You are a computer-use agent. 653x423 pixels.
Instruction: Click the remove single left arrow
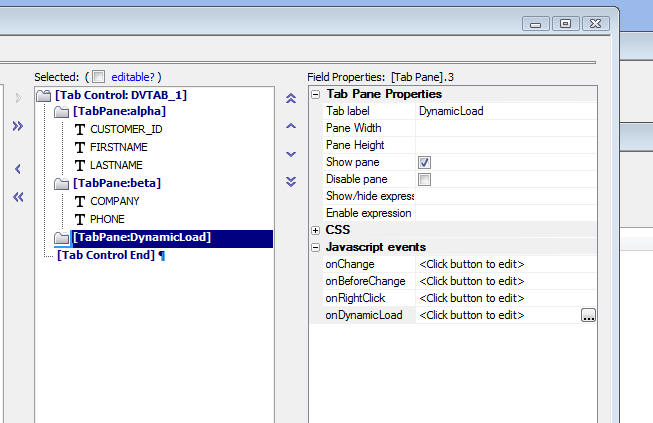pos(17,169)
